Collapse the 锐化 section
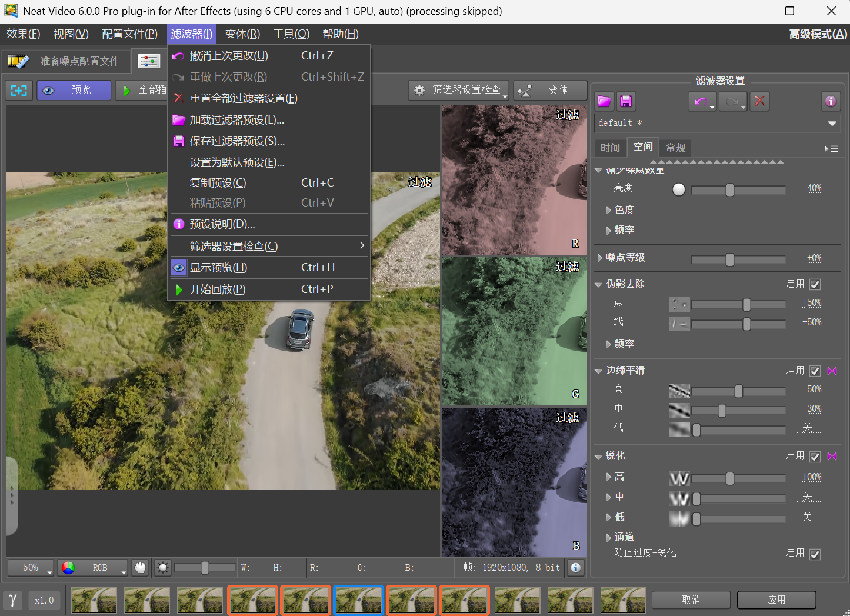 coord(598,457)
